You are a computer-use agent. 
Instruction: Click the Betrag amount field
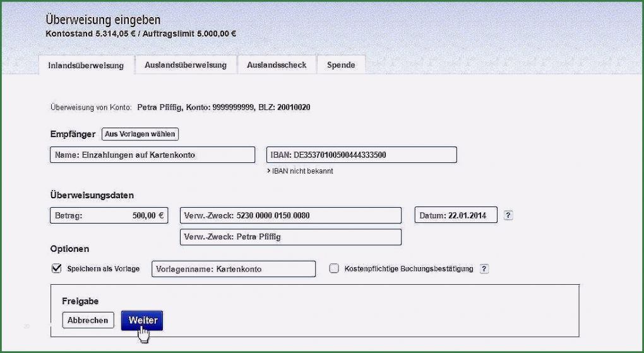pos(109,215)
